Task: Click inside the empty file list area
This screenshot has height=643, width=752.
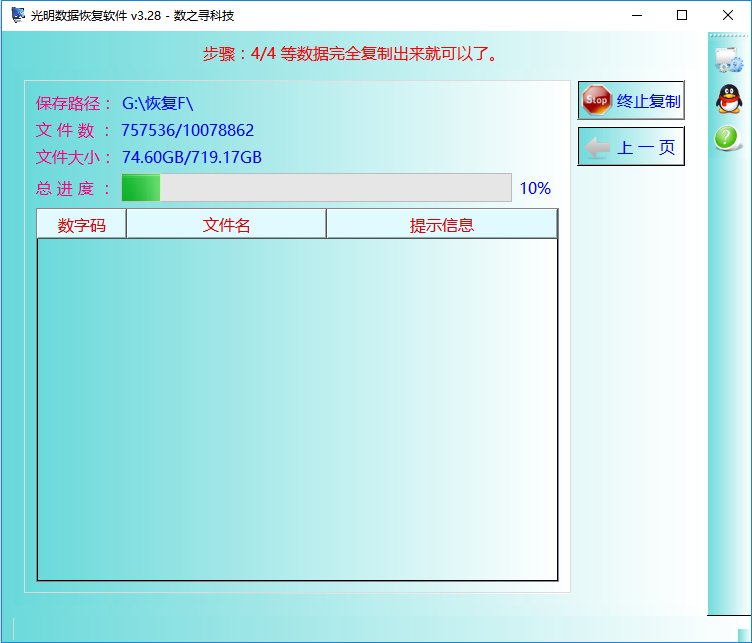Action: pyautogui.click(x=297, y=409)
